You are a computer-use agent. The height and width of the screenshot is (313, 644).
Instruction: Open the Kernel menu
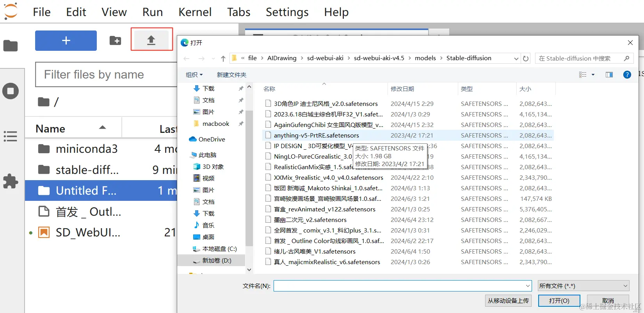[x=195, y=12]
